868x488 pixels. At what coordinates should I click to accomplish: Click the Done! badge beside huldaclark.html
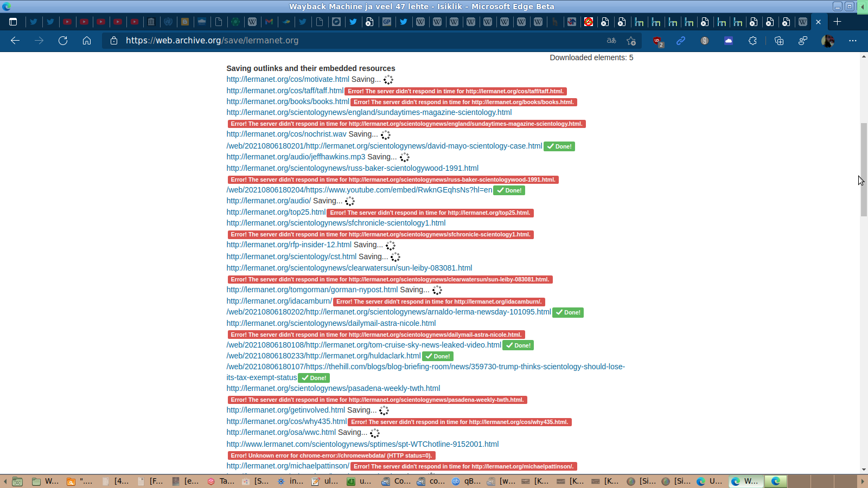pyautogui.click(x=438, y=356)
